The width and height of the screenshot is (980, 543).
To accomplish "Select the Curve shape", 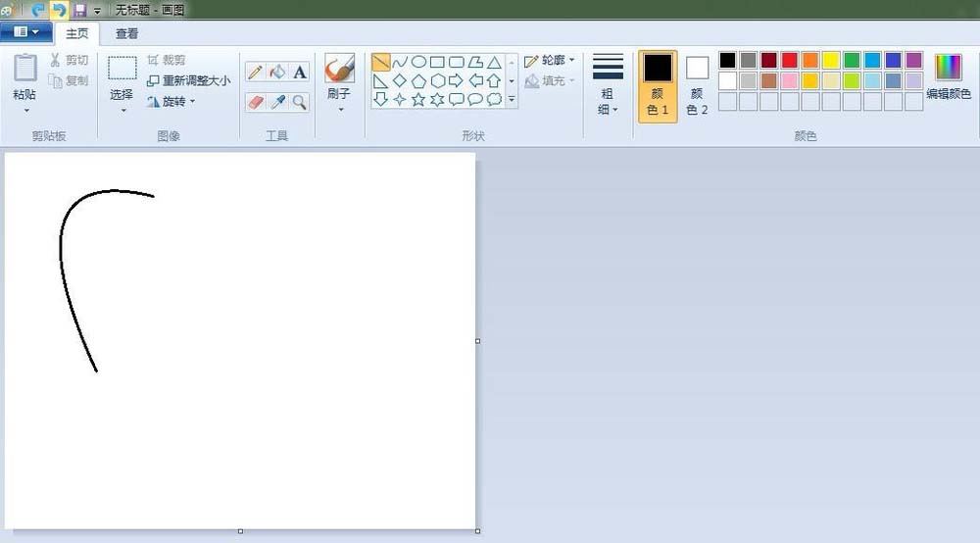I will coord(400,62).
